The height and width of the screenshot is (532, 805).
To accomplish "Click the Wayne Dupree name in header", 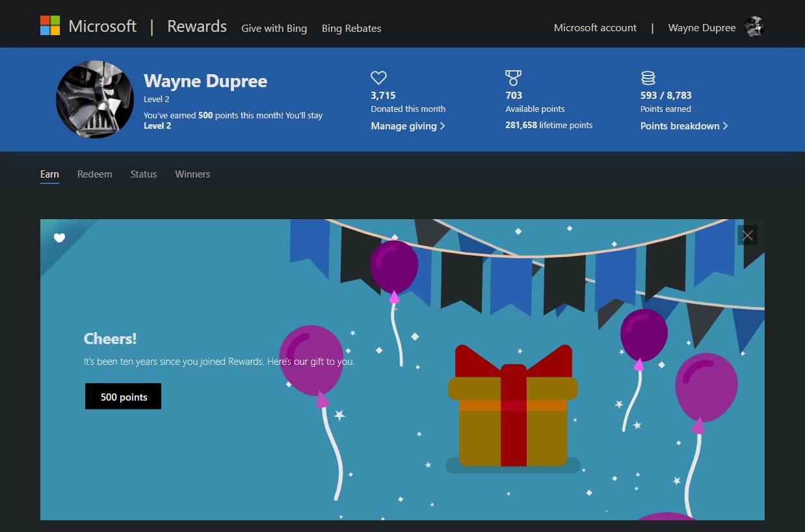I will pos(702,27).
